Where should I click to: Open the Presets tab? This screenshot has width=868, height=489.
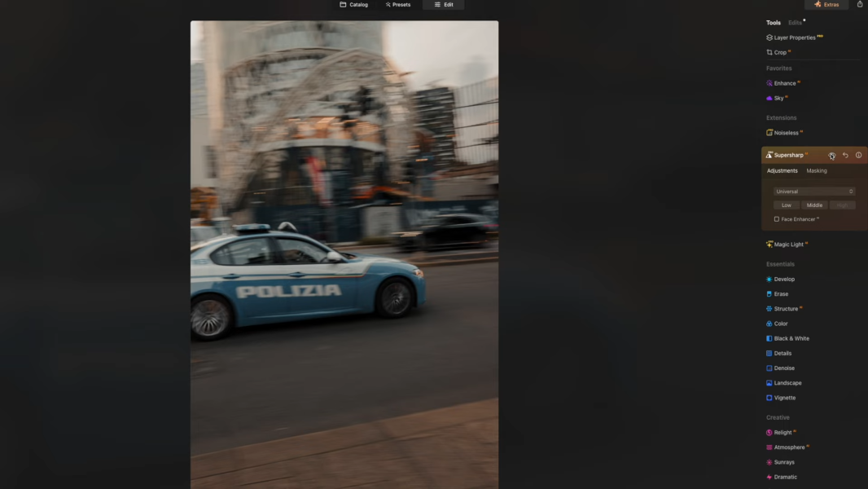(398, 4)
